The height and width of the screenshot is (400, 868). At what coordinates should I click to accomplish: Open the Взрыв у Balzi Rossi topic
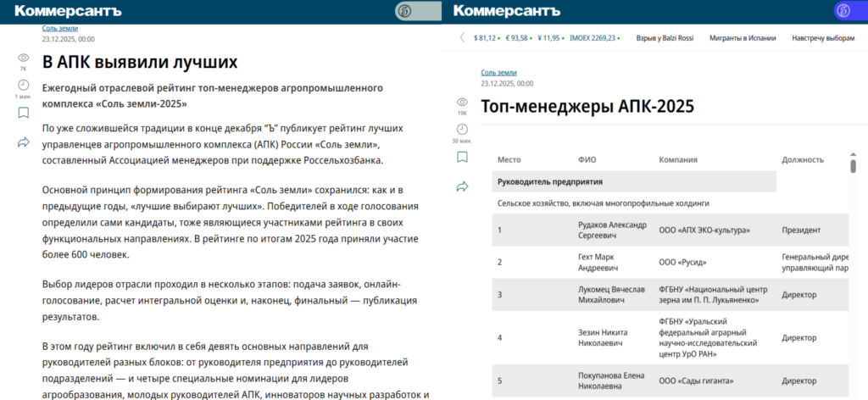[x=665, y=38]
